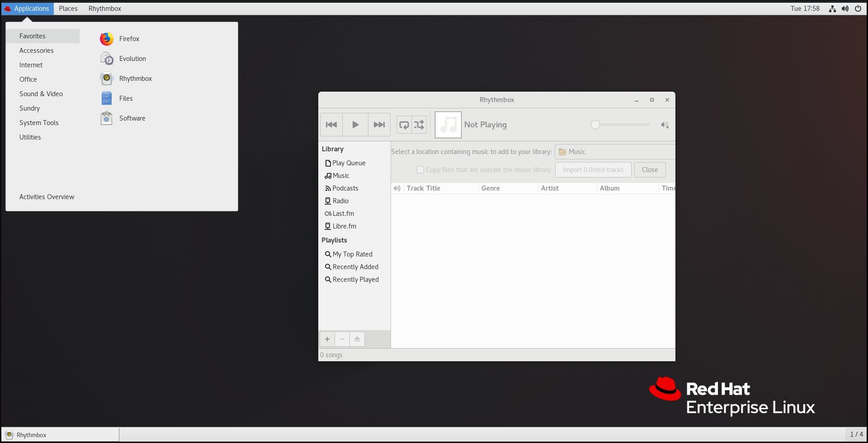Click the power icon in the top bar

[x=858, y=9]
